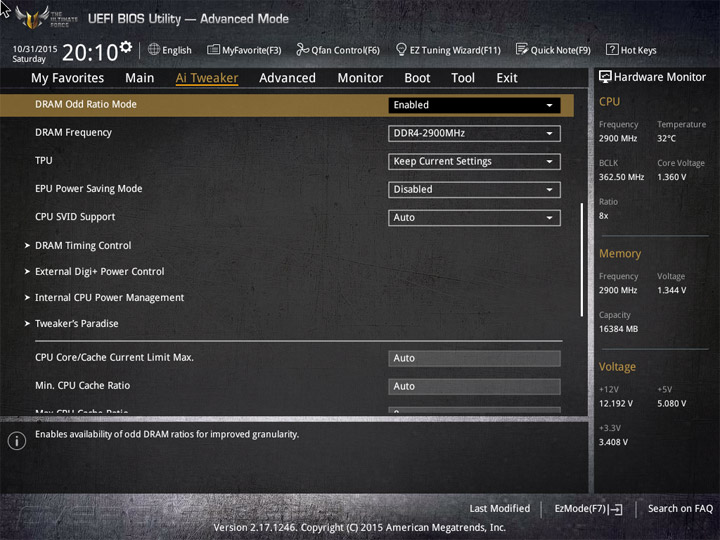Click the Quick Note pencil icon
Image resolution: width=720 pixels, height=540 pixels.
[522, 49]
